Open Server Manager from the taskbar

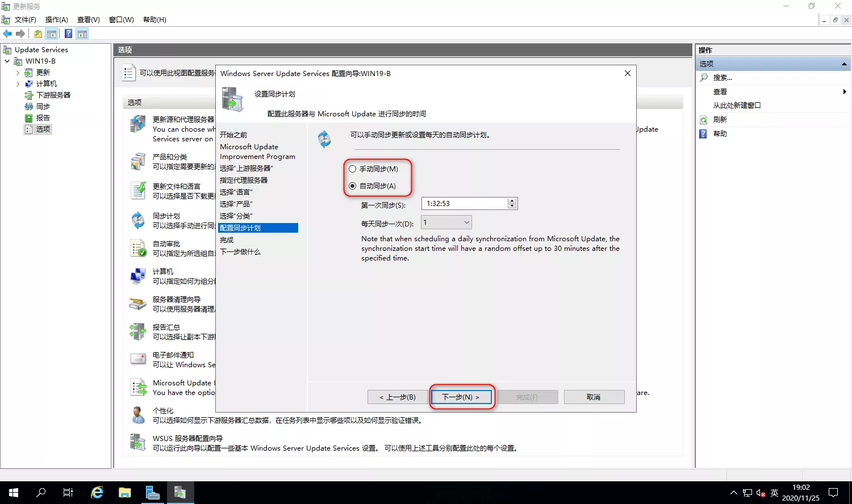tap(152, 493)
